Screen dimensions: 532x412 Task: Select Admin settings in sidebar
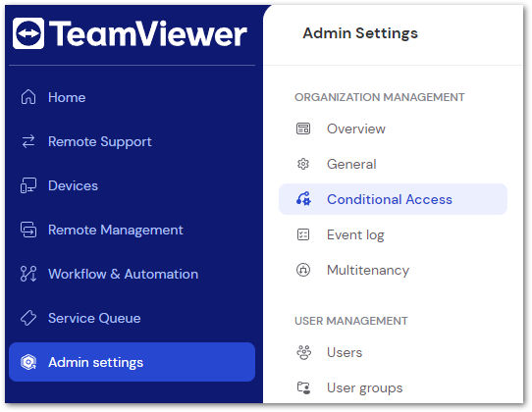(x=132, y=362)
